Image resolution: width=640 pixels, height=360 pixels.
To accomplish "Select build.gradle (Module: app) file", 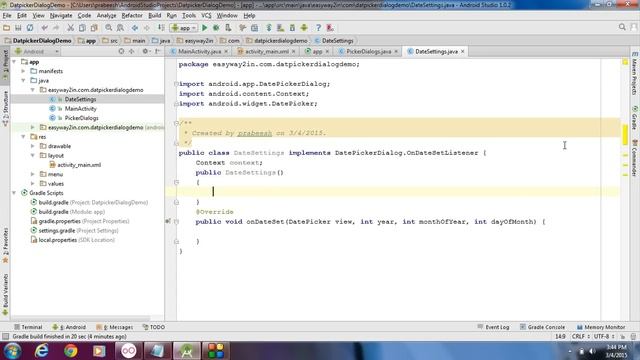I will 71,212.
